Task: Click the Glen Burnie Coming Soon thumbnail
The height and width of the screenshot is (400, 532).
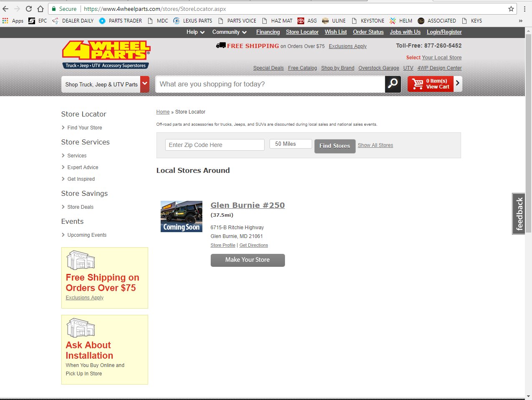Action: point(182,216)
